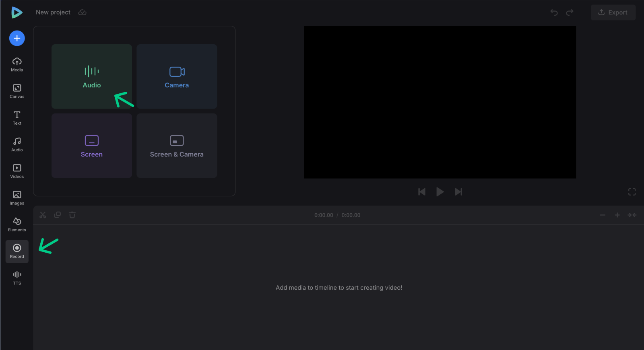The width and height of the screenshot is (644, 350).
Task: Open the Images sidebar panel
Action: (x=17, y=198)
